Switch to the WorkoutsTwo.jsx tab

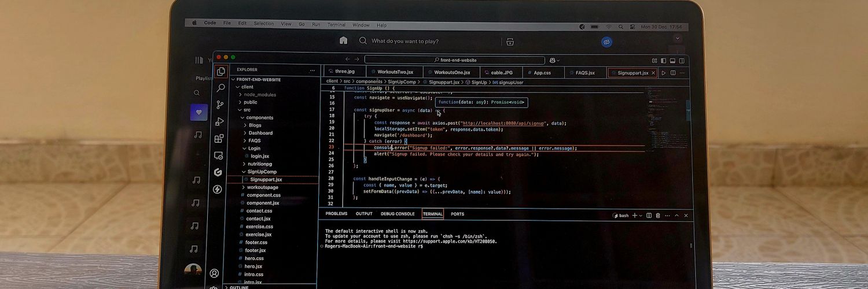tap(395, 72)
